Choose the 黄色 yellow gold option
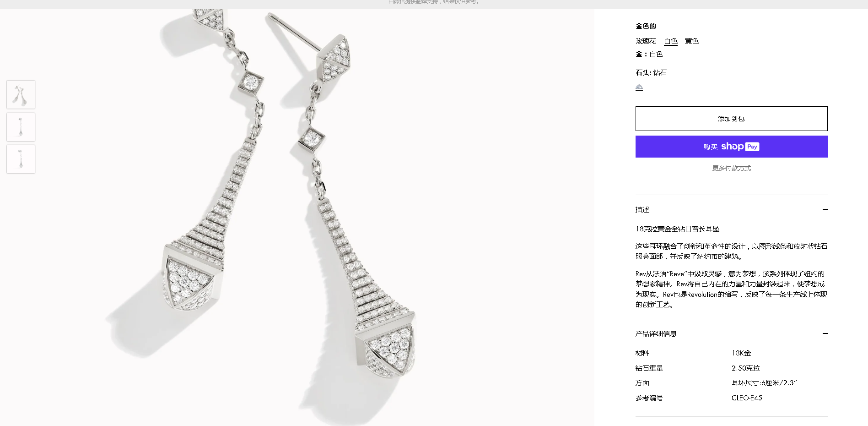Viewport: 868px width, 426px height. (691, 41)
